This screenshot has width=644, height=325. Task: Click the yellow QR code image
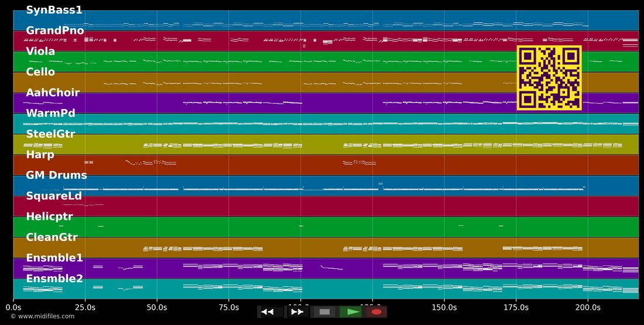(549, 78)
